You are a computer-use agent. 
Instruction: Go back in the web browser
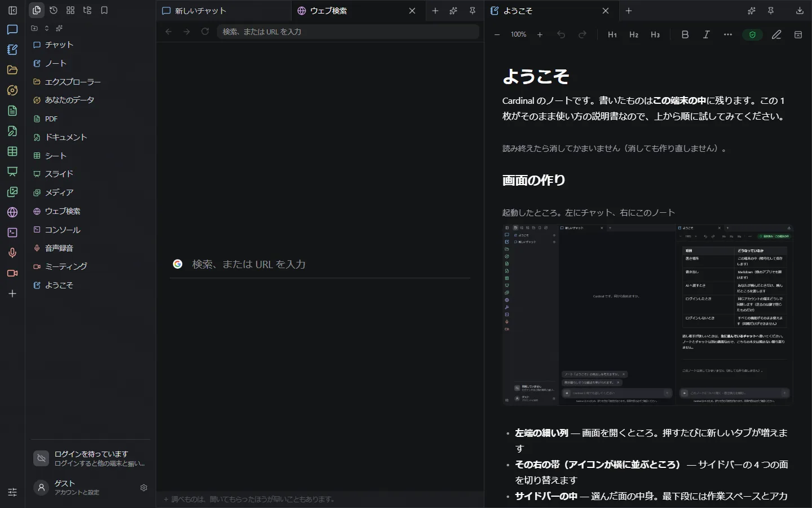click(169, 32)
